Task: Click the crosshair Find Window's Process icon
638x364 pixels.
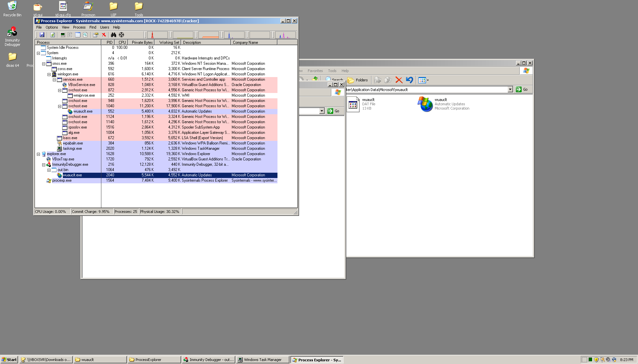Action: pyautogui.click(x=122, y=35)
